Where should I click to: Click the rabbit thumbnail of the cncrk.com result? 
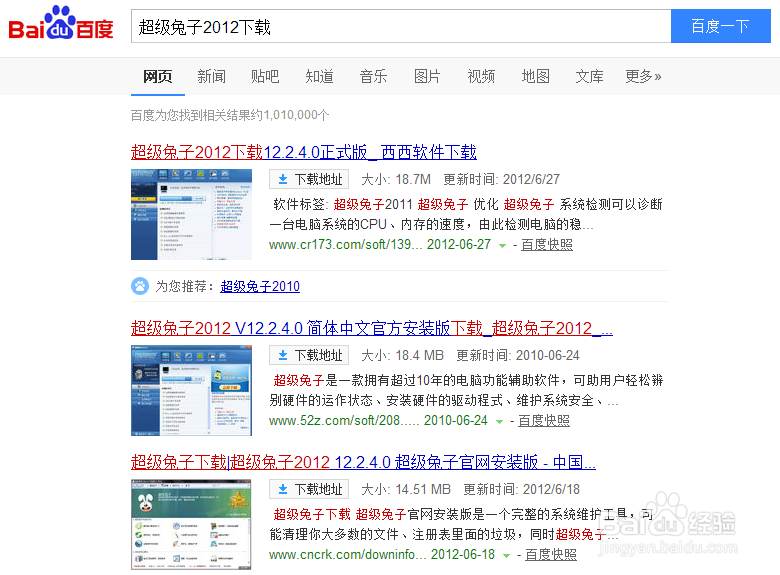point(192,524)
